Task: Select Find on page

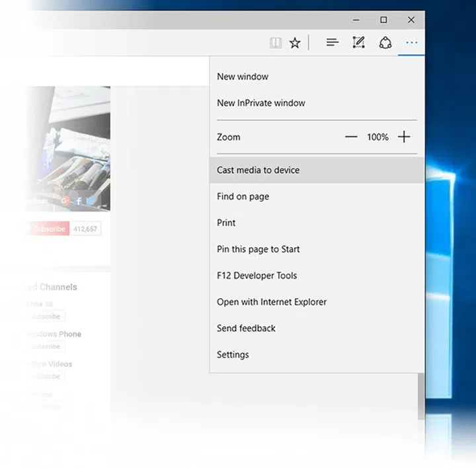Action: pyautogui.click(x=243, y=196)
